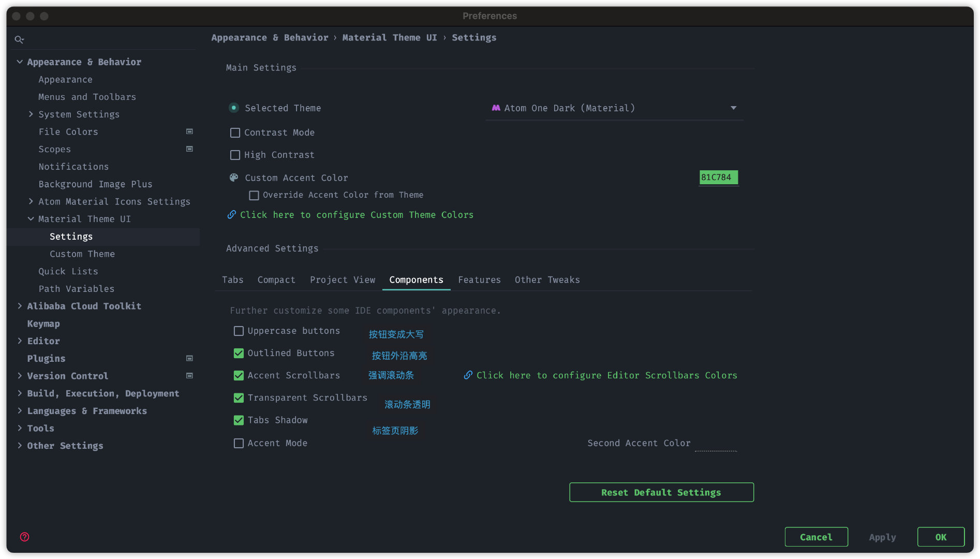Enable Contrast Mode checkbox
The width and height of the screenshot is (980, 559).
pyautogui.click(x=235, y=133)
